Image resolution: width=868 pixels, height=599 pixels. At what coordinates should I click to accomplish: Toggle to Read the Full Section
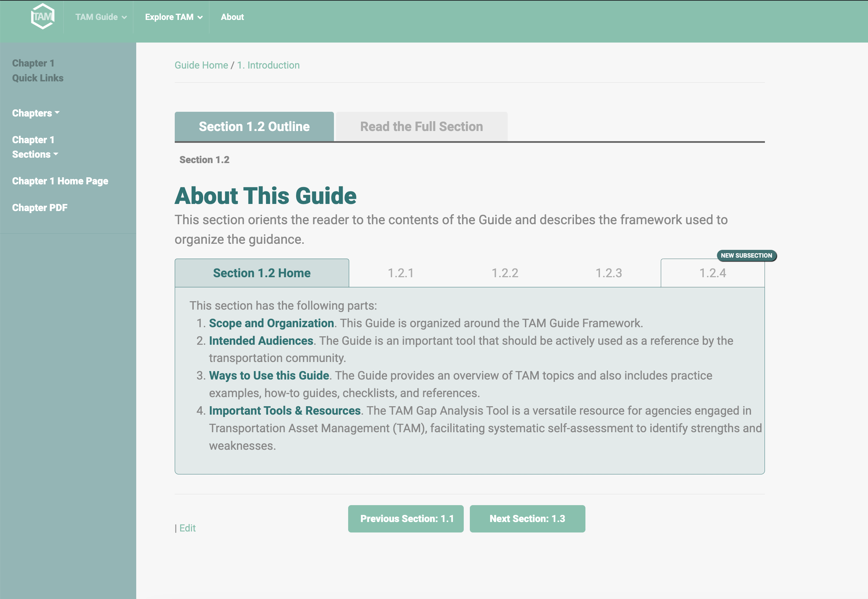[x=421, y=127]
